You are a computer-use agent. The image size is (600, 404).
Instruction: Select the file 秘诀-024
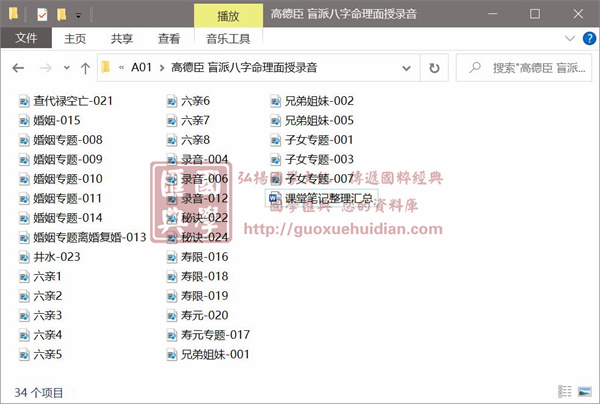(197, 238)
